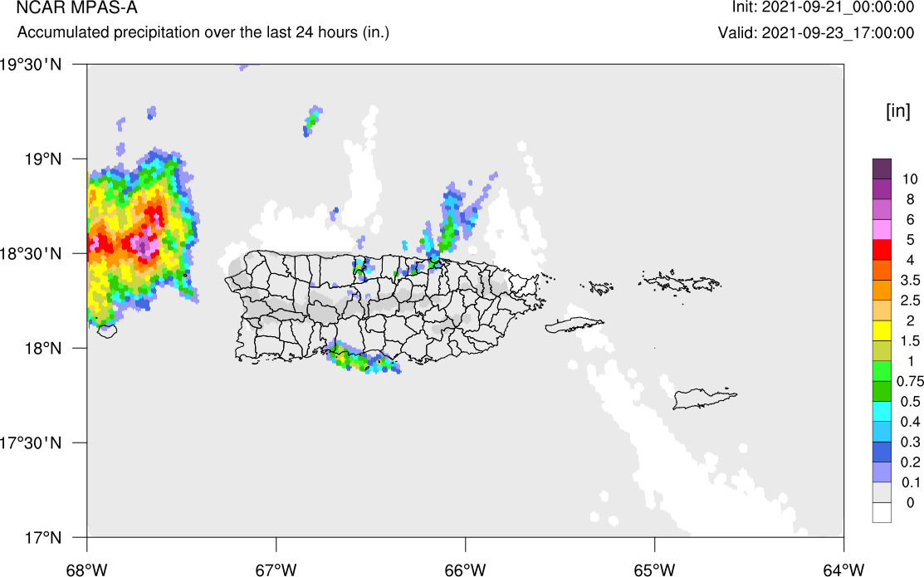This screenshot has width=924, height=577.
Task: Click the 68°W longitude label
Action: click(87, 570)
